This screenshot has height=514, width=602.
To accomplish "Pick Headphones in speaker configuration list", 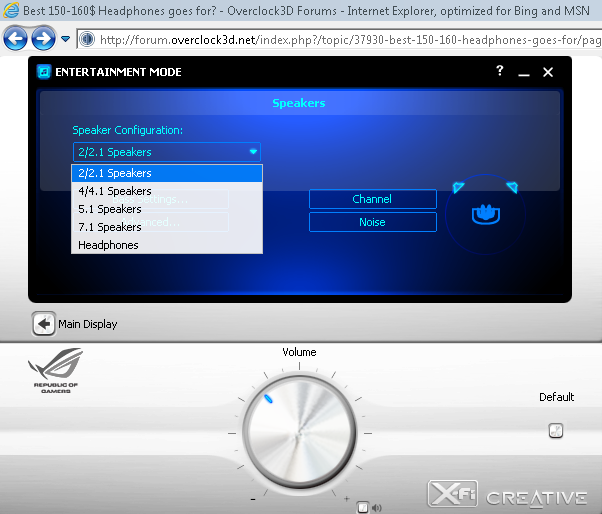I will tap(167, 245).
